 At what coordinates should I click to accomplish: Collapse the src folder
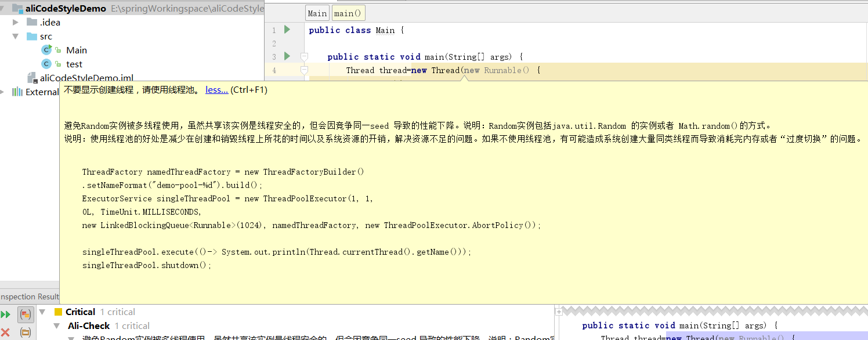pos(16,37)
